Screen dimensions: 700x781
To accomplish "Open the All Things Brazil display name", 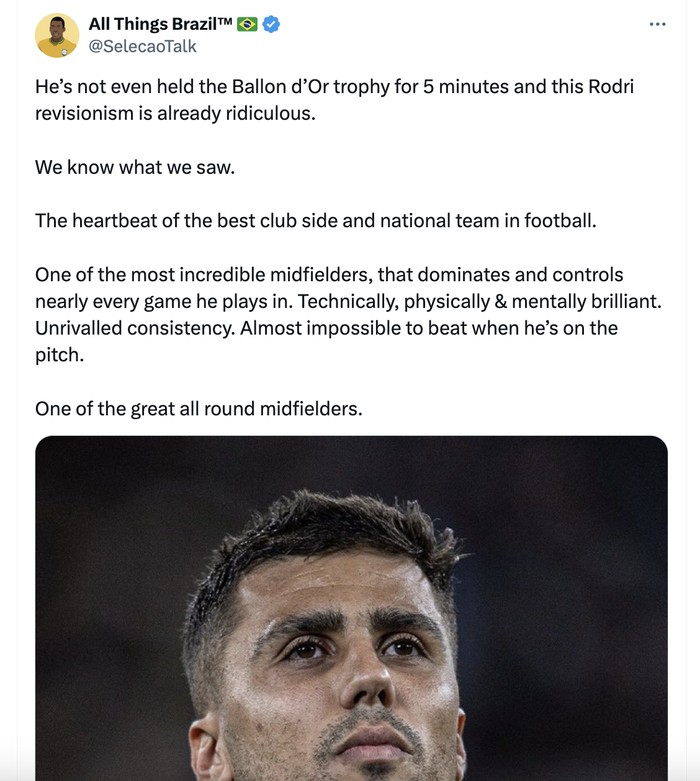I will [x=150, y=24].
